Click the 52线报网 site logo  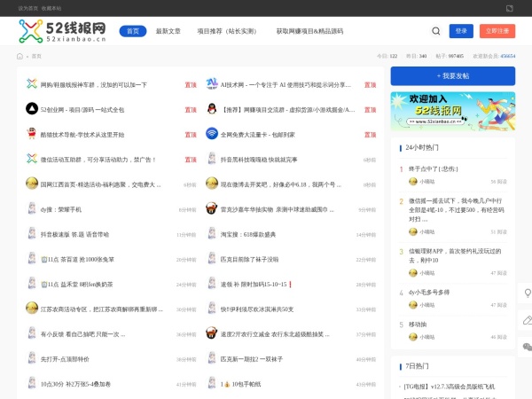62,31
